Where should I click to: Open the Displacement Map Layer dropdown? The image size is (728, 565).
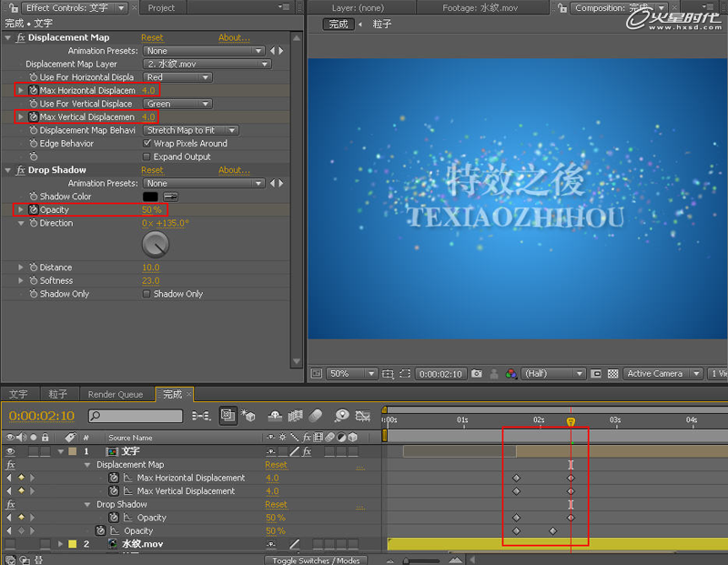point(208,65)
